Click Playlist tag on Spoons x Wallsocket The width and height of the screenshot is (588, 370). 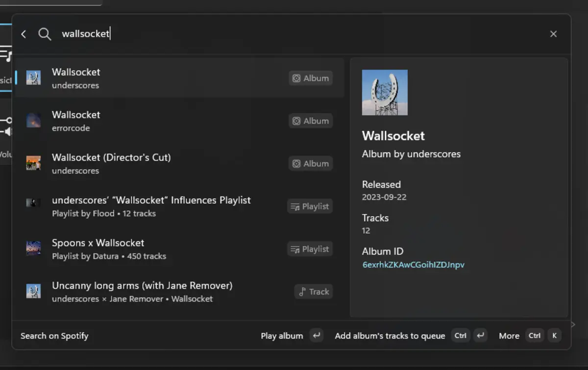coord(310,249)
